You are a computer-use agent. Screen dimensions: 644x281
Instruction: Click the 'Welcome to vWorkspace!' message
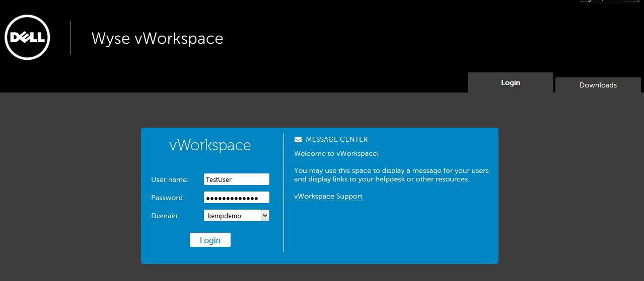click(x=336, y=153)
